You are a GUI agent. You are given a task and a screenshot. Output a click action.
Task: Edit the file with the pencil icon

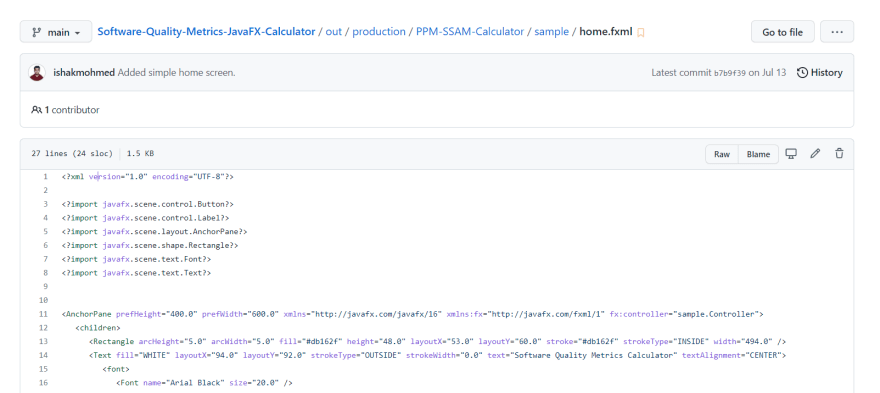tap(815, 153)
